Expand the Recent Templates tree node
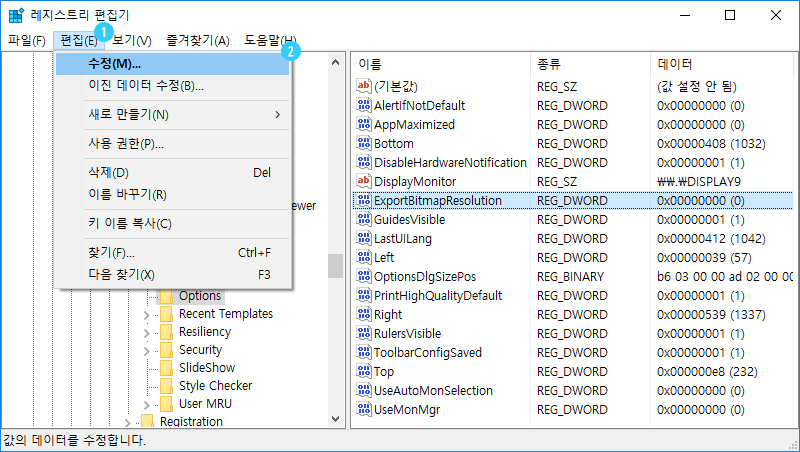This screenshot has height=452, width=800. [147, 314]
